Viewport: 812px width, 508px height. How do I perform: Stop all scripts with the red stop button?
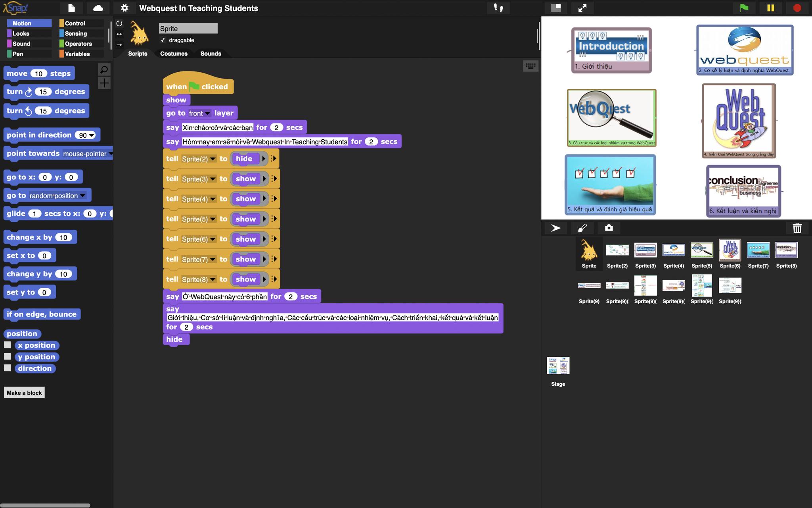click(x=797, y=8)
